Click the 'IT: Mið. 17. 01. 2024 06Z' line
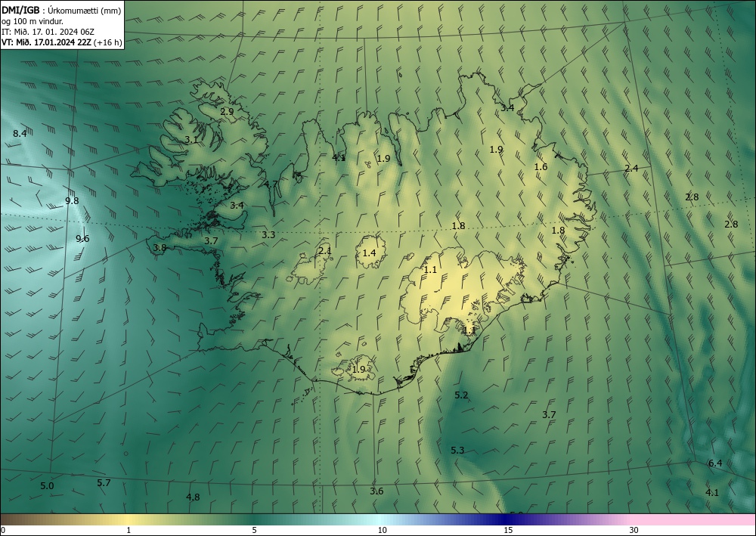The width and height of the screenshot is (756, 536). [48, 32]
